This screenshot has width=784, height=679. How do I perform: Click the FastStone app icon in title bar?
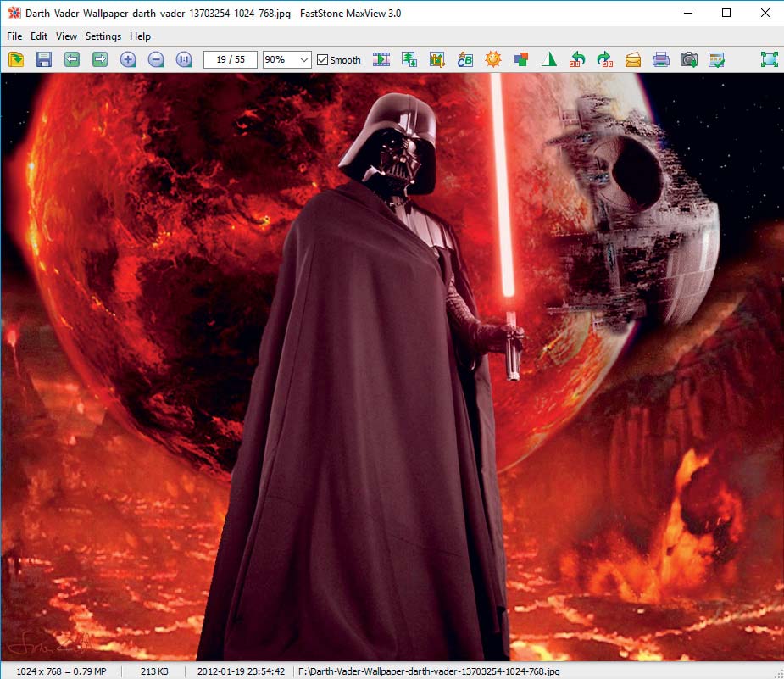[x=14, y=13]
